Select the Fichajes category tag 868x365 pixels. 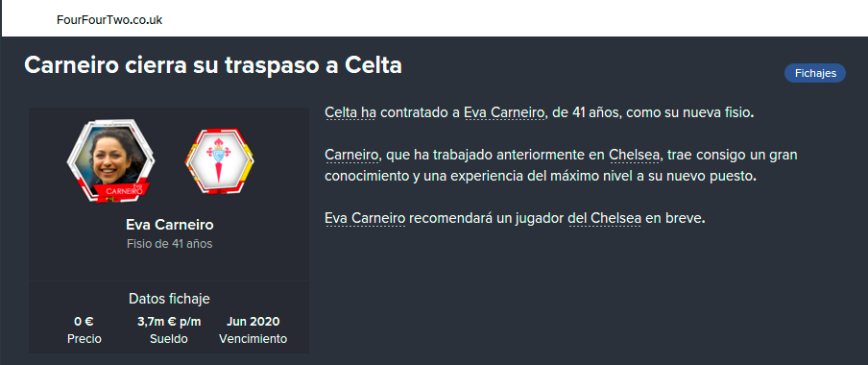[815, 73]
